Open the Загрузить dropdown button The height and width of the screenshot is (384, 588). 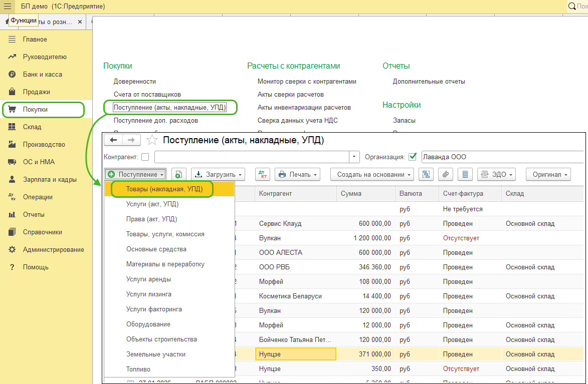coord(218,175)
